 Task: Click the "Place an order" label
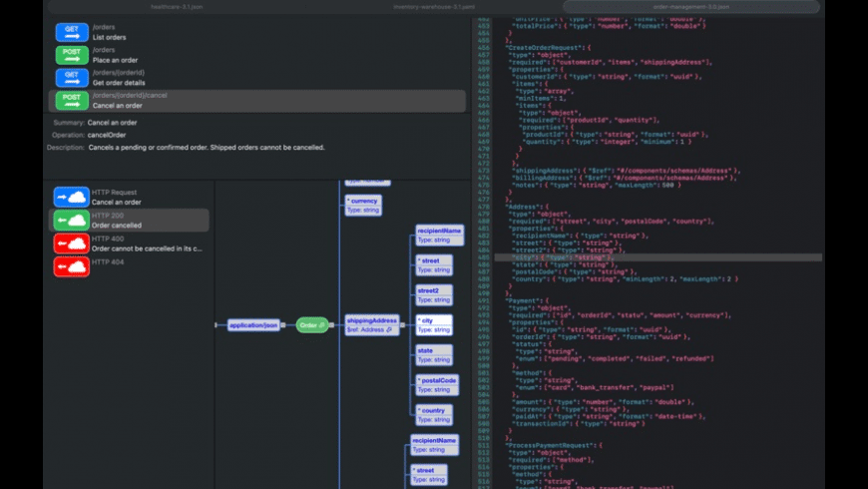pyautogui.click(x=115, y=60)
